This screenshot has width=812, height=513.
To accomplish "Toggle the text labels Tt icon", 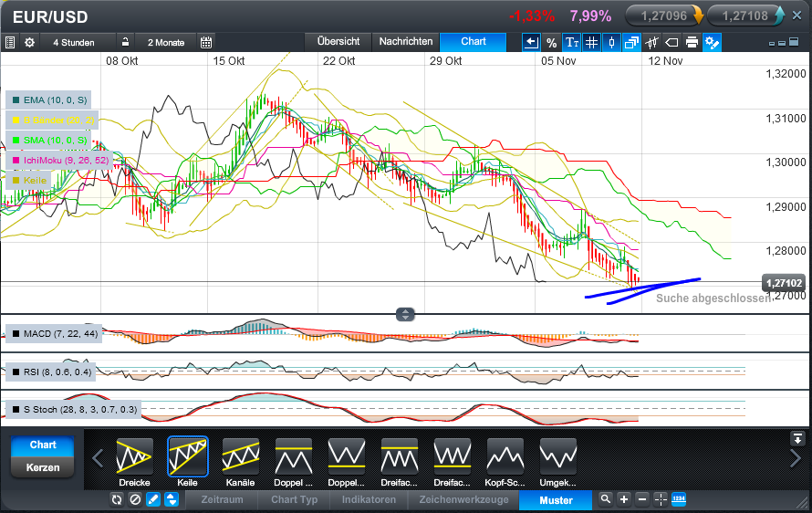I will (x=572, y=43).
